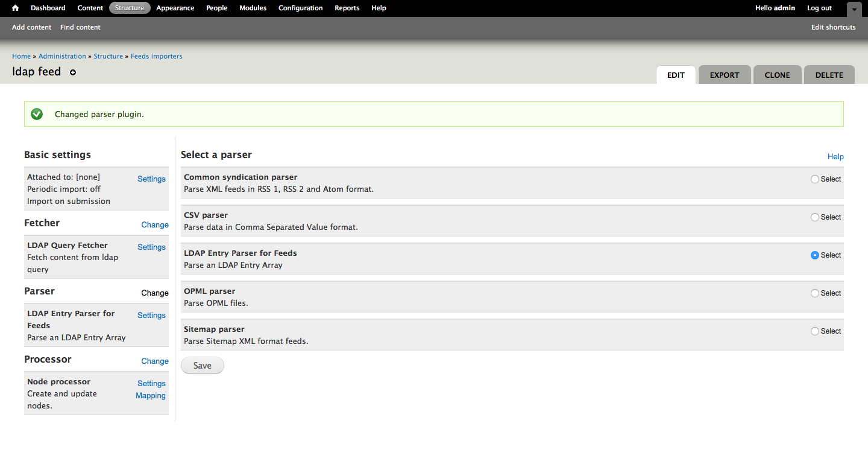Open the Reports menu

click(347, 8)
